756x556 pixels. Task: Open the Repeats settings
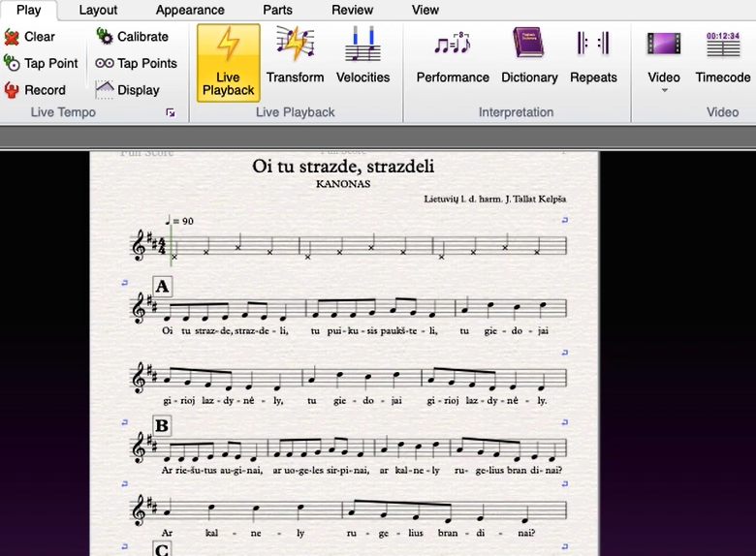[593, 55]
